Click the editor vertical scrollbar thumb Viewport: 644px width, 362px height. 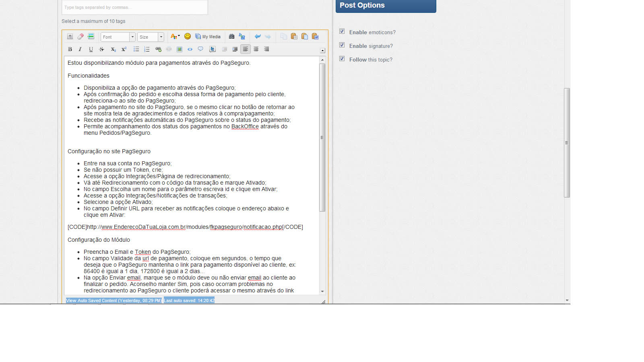[322, 138]
